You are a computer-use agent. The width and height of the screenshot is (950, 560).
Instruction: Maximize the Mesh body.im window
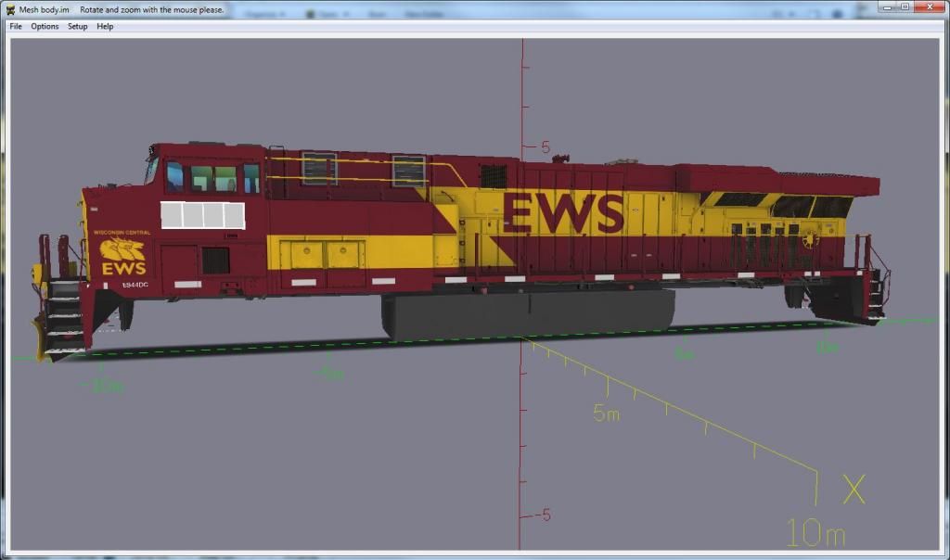[x=904, y=7]
